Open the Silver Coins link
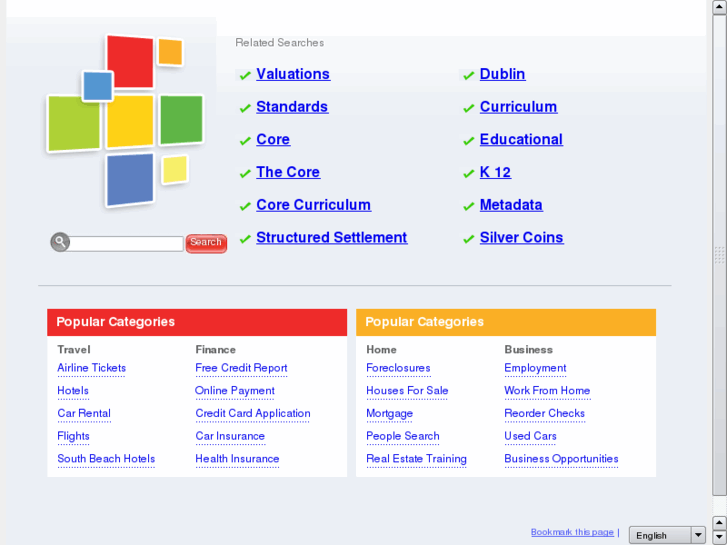This screenshot has height=545, width=727. (522, 237)
